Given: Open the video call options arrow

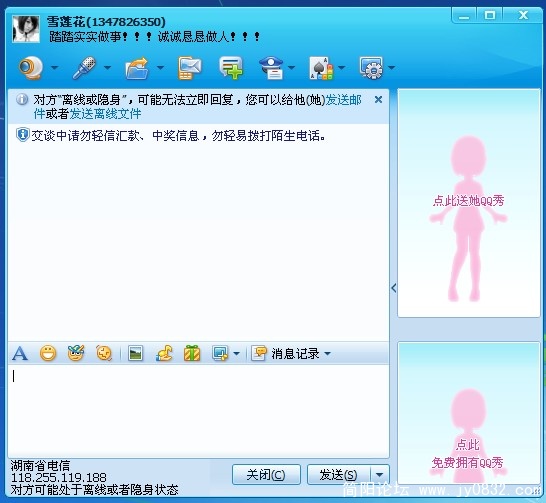Looking at the screenshot, I should [x=55, y=68].
